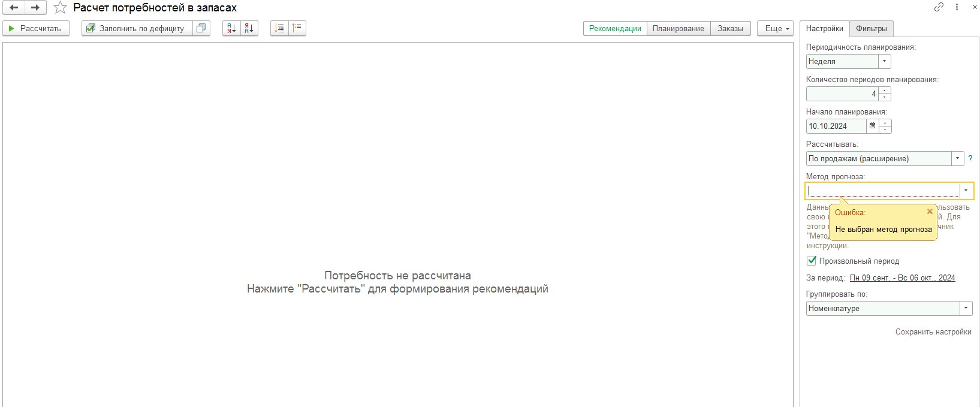Open the calendar picker for 'Начало планирования'
This screenshot has width=980, height=407.
[x=873, y=126]
